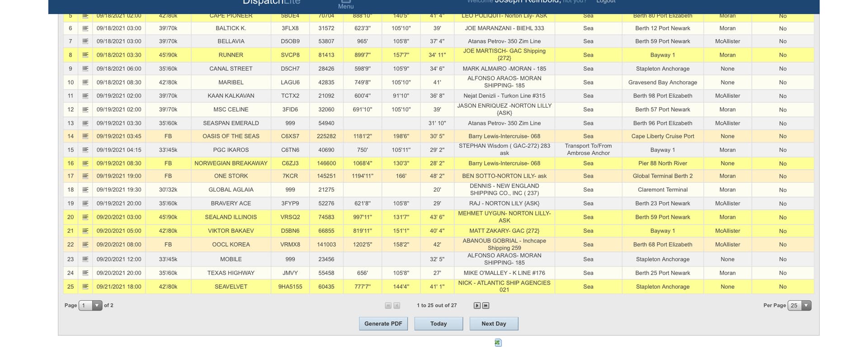Open details icon for RUNNER row
The height and width of the screenshot is (352, 868).
point(85,55)
